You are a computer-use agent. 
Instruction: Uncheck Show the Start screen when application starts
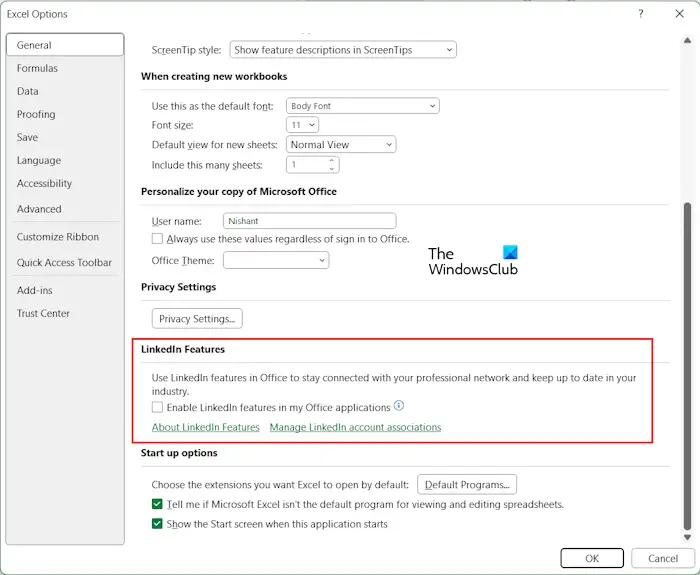click(157, 524)
